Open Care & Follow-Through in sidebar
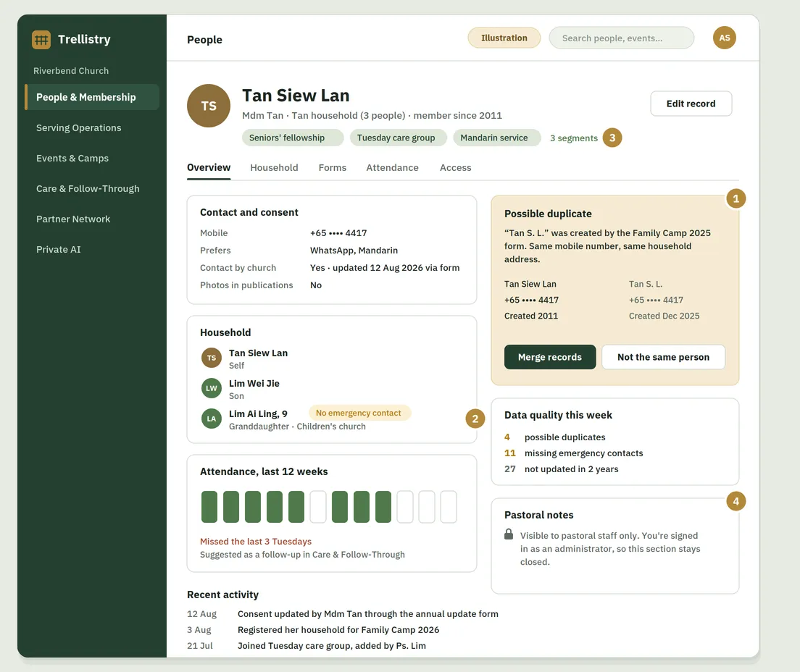 pos(88,189)
